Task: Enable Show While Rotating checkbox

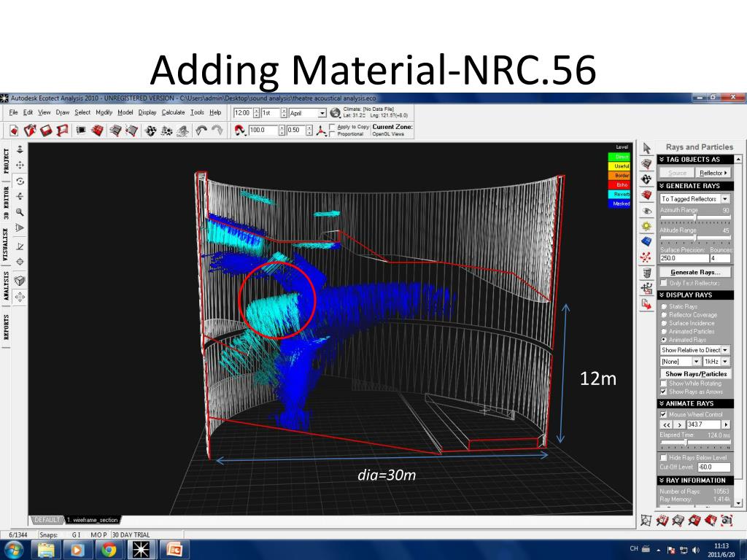Action: 663,384
